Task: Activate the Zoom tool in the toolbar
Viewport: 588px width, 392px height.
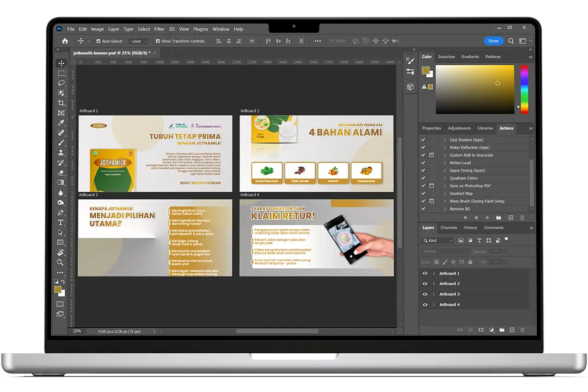Action: pyautogui.click(x=60, y=262)
